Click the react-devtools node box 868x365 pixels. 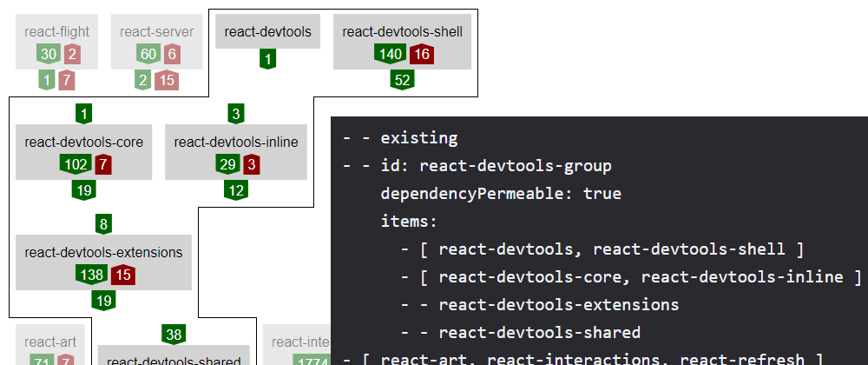tap(268, 31)
